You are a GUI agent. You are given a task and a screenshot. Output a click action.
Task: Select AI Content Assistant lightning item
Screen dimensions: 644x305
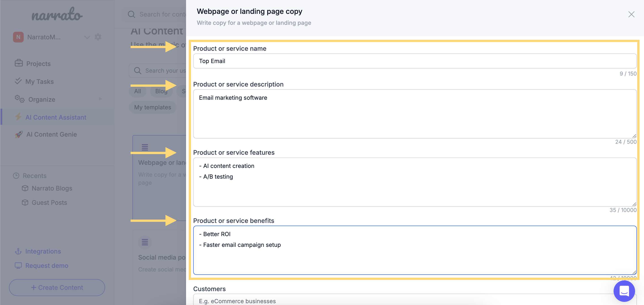click(55, 117)
